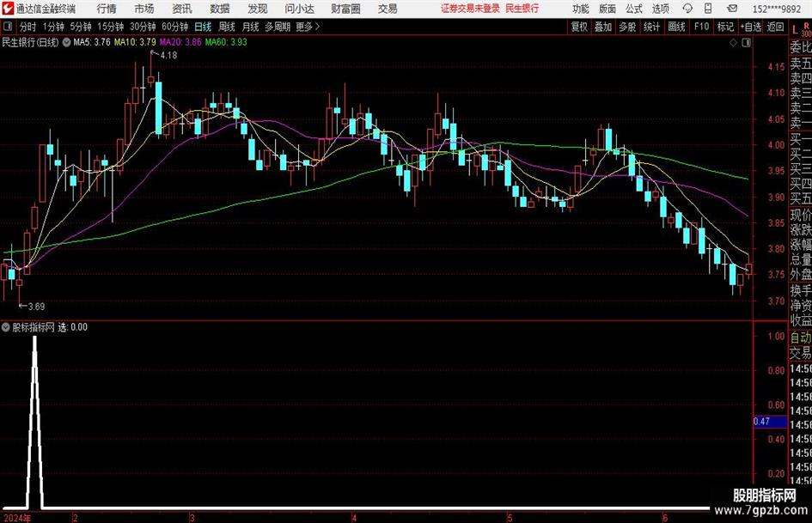Expand the 更多 periods dropdown
The width and height of the screenshot is (812, 523).
click(x=308, y=27)
